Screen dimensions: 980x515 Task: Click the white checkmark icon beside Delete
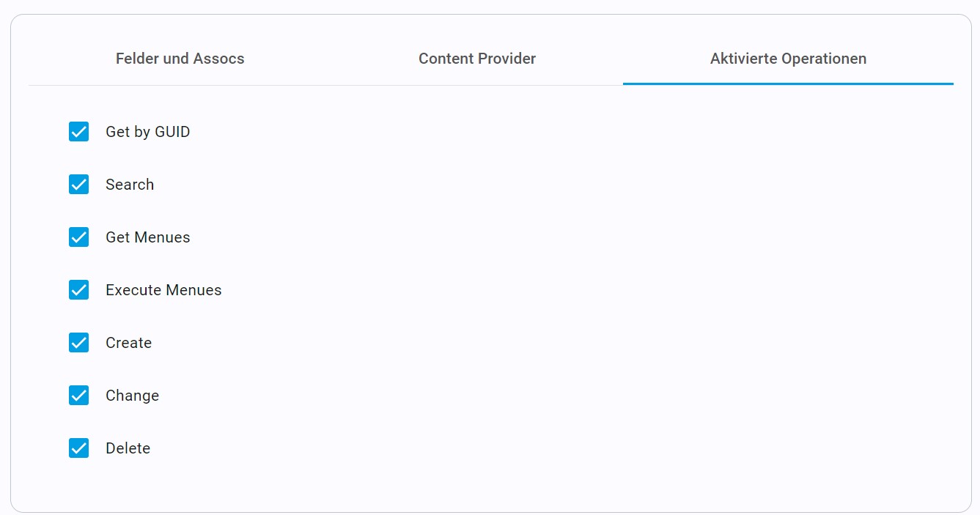click(x=78, y=448)
